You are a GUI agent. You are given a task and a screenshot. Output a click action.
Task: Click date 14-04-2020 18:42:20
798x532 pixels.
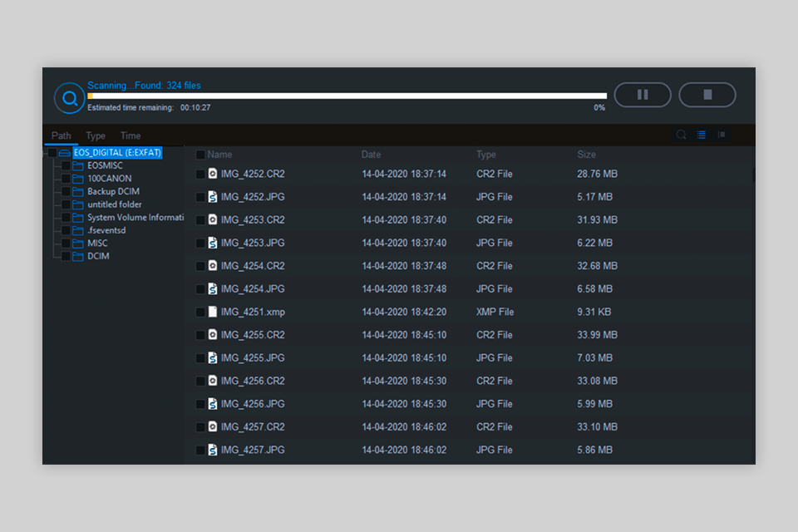[x=404, y=312]
